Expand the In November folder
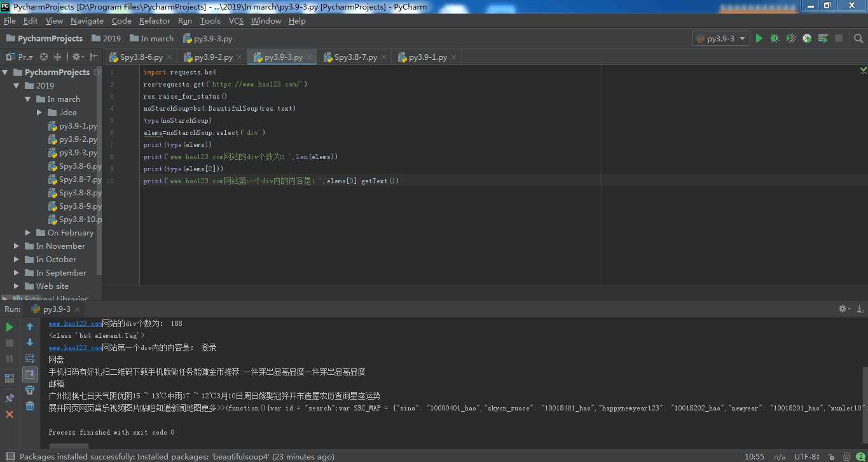This screenshot has height=462, width=868. coord(17,246)
